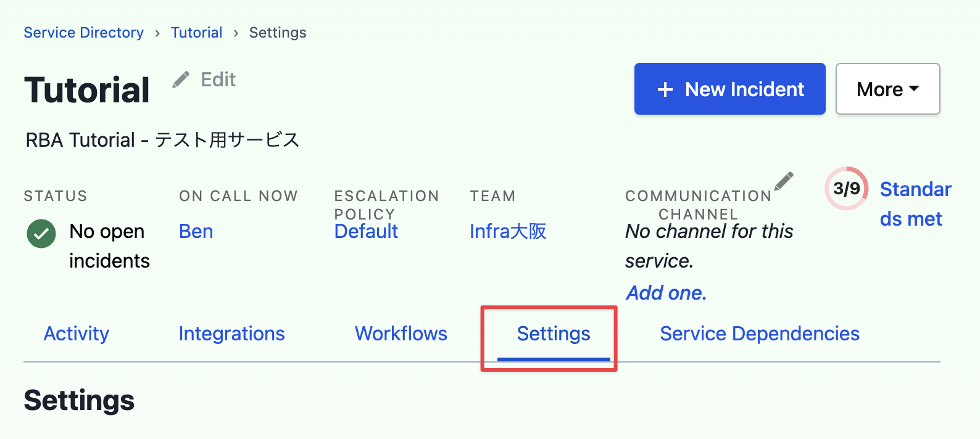Open the Service Directory breadcrumb link
The image size is (980, 439).
click(x=84, y=33)
